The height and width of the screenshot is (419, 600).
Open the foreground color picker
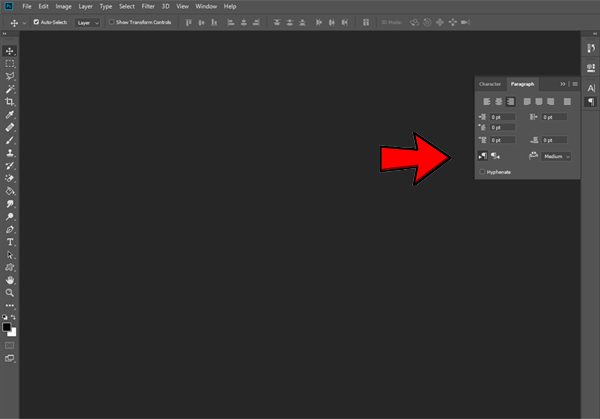[x=6, y=327]
